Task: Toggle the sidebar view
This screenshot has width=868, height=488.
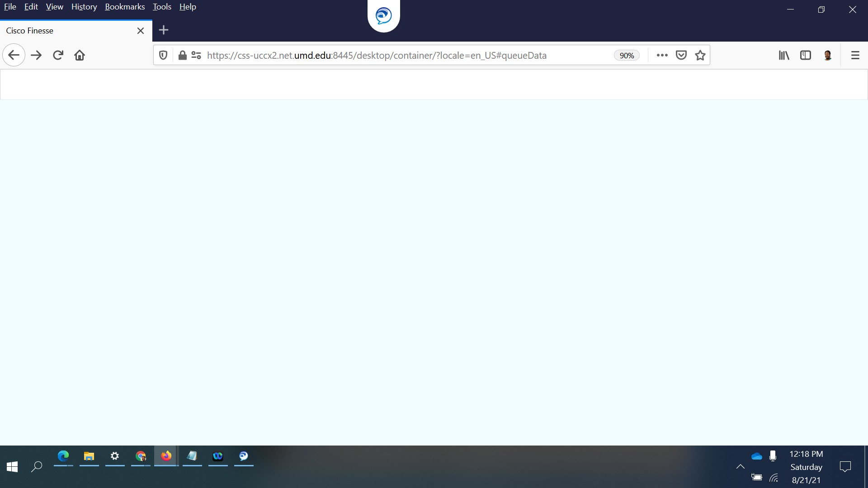Action: [806, 55]
